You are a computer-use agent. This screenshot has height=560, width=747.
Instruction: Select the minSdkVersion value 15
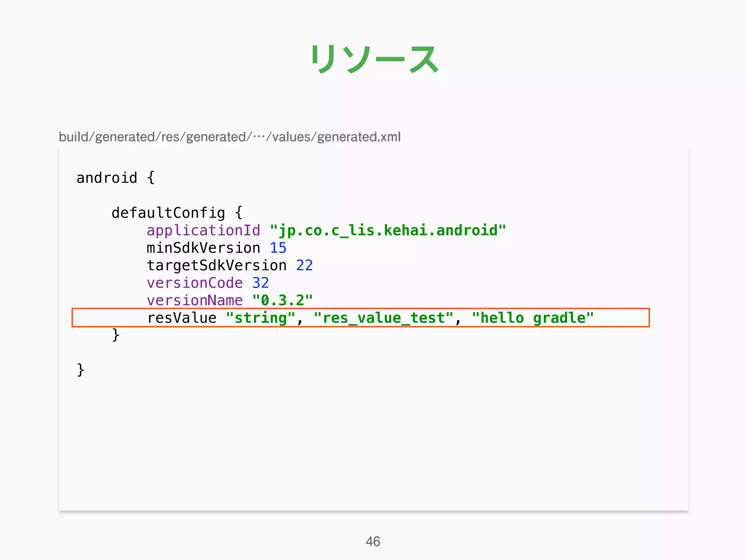click(x=278, y=248)
